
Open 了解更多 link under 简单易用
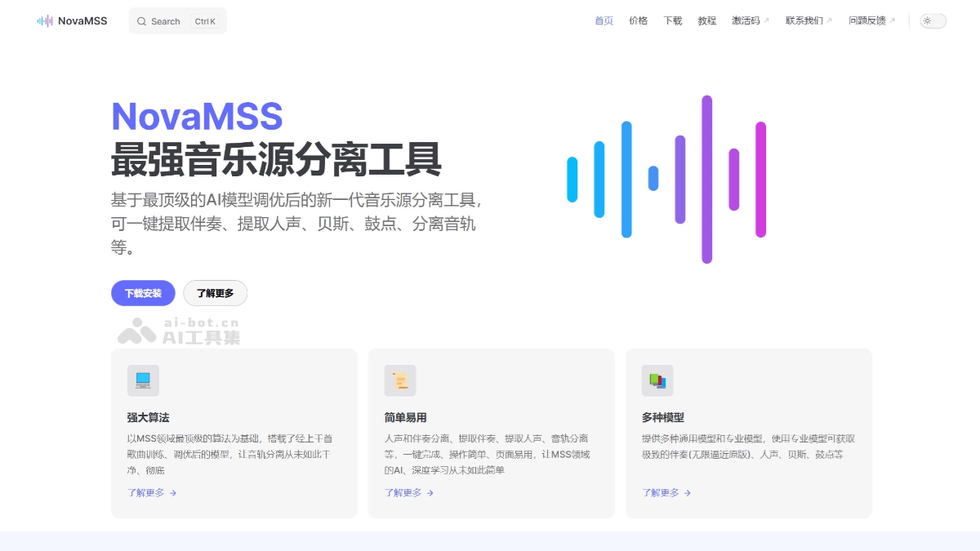point(403,493)
